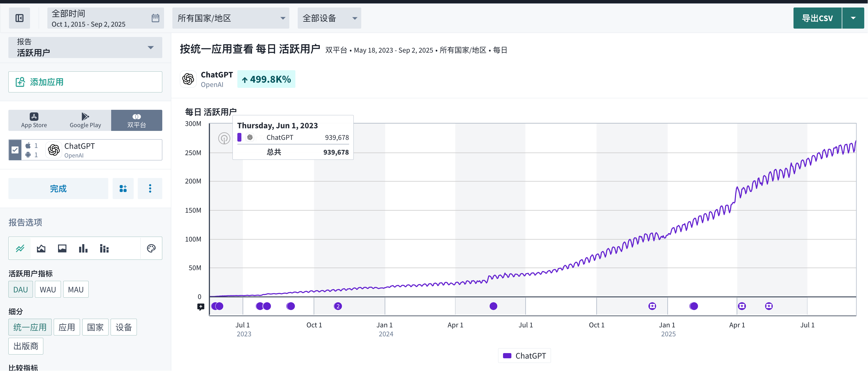Switch to the Google Play tab
868x371 pixels.
[85, 120]
